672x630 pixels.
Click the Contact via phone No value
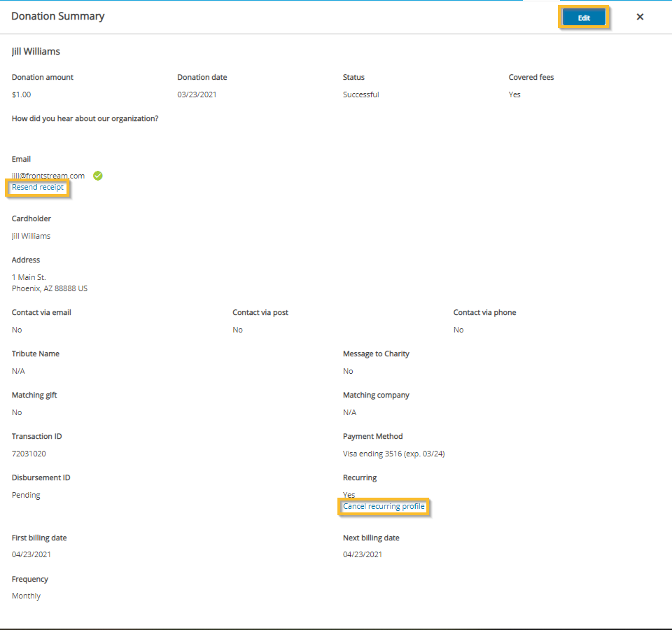(x=458, y=330)
